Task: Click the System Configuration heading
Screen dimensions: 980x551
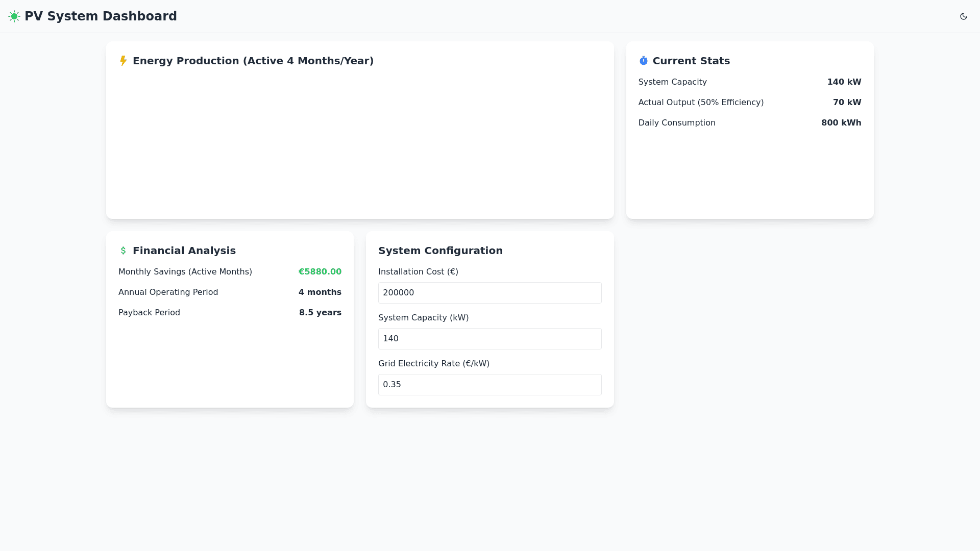Action: click(x=440, y=251)
